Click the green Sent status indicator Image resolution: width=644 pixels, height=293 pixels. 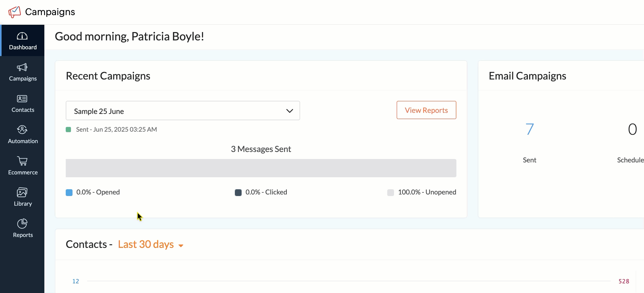(68, 130)
